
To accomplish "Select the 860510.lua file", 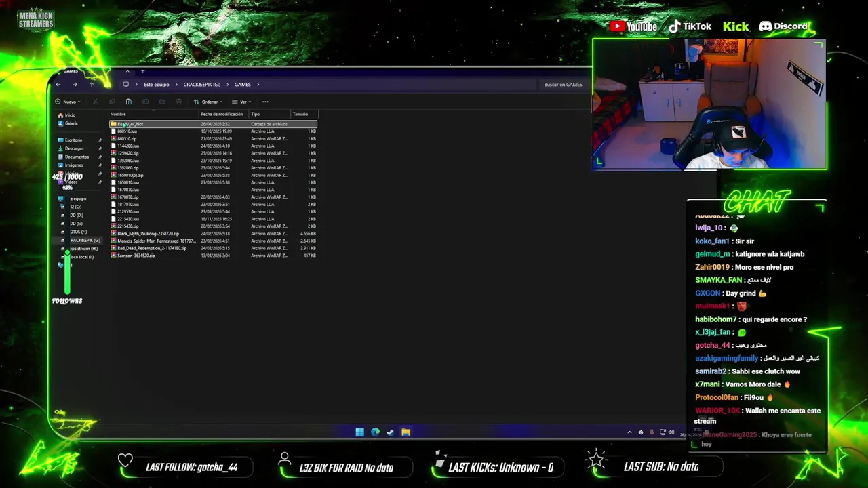I will click(213, 131).
